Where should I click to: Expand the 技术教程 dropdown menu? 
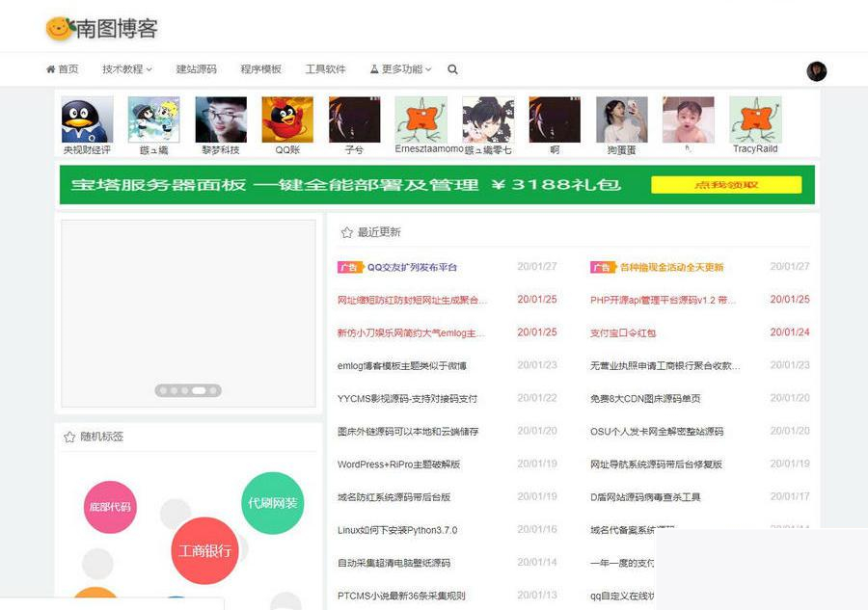[x=122, y=68]
